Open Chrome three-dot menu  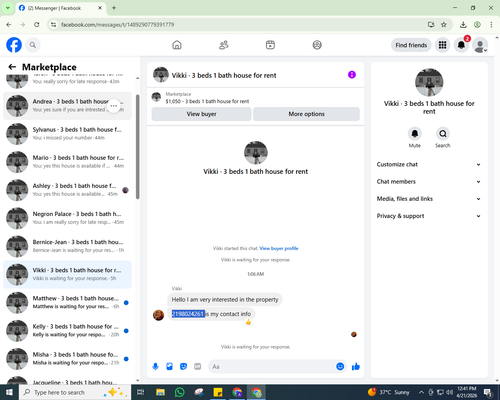(x=491, y=24)
